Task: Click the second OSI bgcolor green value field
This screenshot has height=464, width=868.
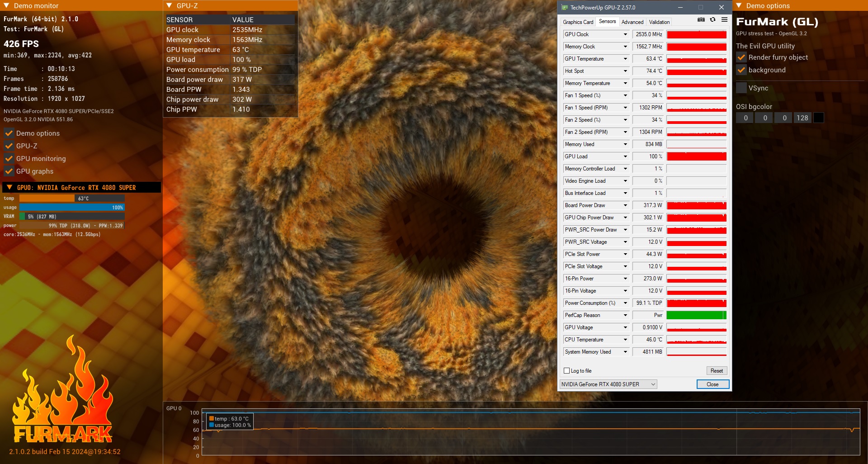Action: pyautogui.click(x=765, y=118)
